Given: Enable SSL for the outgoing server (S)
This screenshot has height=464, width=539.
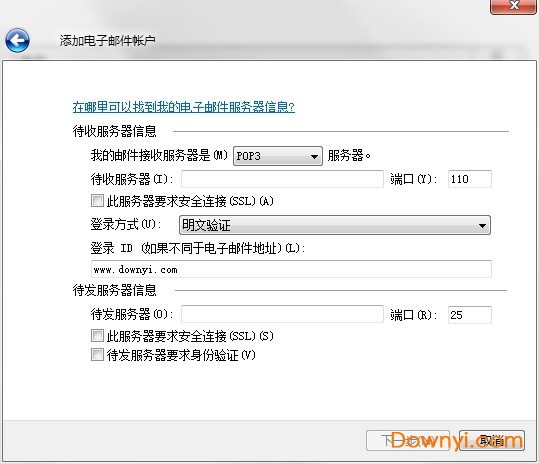Looking at the screenshot, I should coord(97,335).
